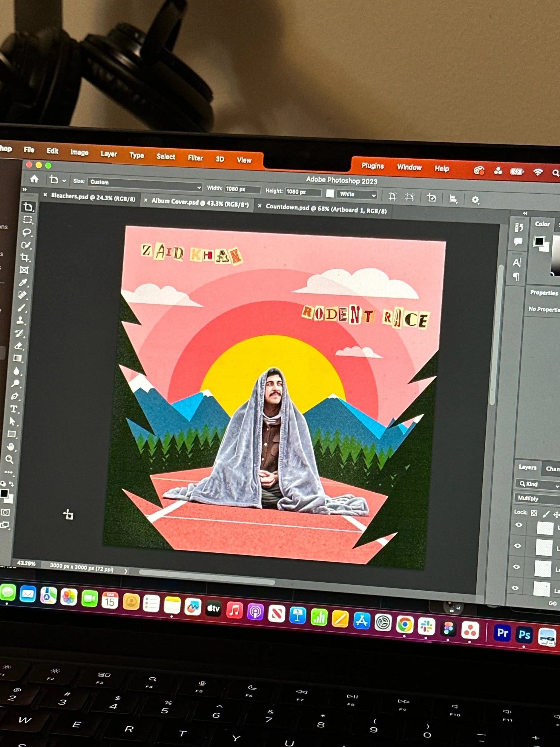Open the Artboard tool preset picker arrow
Viewport: 560px width, 747px height.
pyautogui.click(x=64, y=181)
